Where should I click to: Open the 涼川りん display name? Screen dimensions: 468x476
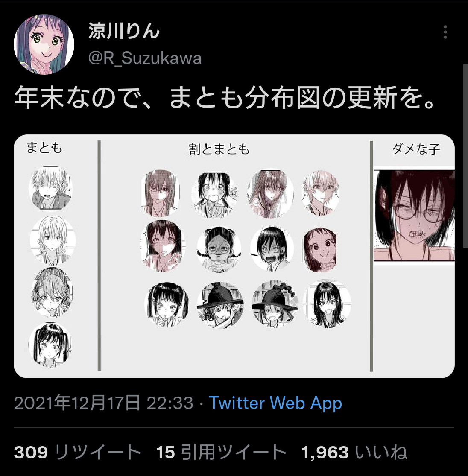point(124,31)
